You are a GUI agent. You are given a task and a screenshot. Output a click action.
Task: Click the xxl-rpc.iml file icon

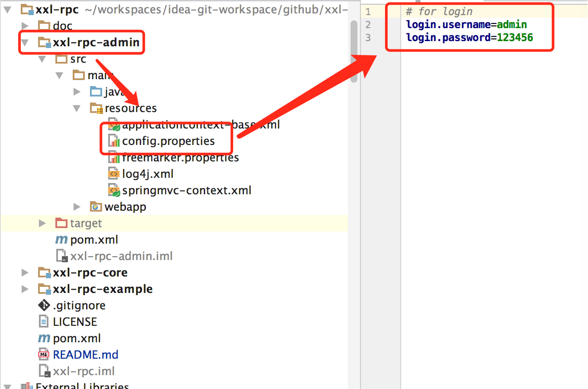point(45,371)
